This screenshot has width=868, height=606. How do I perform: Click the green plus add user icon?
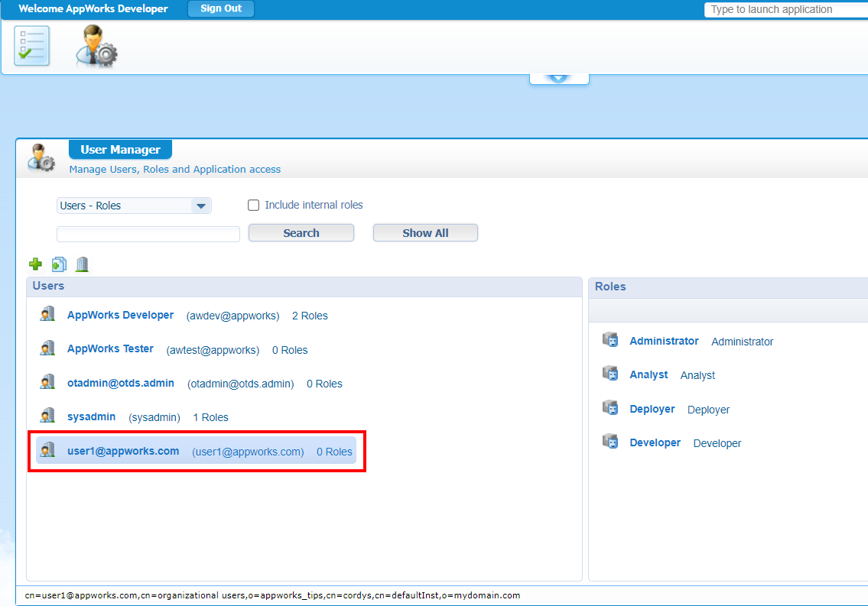[x=35, y=264]
